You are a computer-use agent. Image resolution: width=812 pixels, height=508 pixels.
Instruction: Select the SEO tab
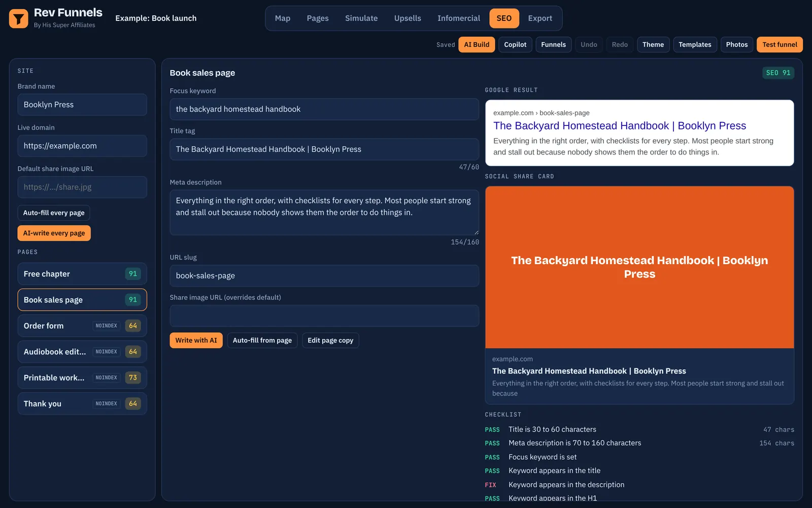(504, 18)
